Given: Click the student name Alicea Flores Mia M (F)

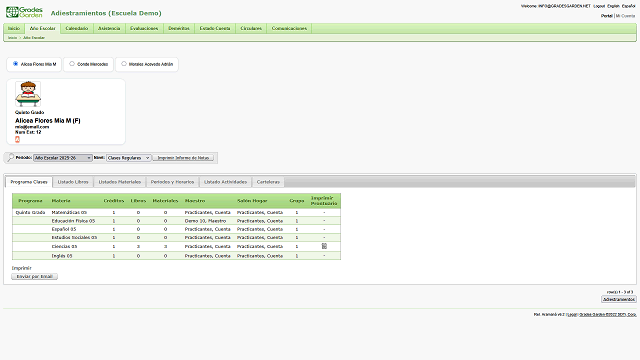Looking at the screenshot, I should [x=48, y=121].
